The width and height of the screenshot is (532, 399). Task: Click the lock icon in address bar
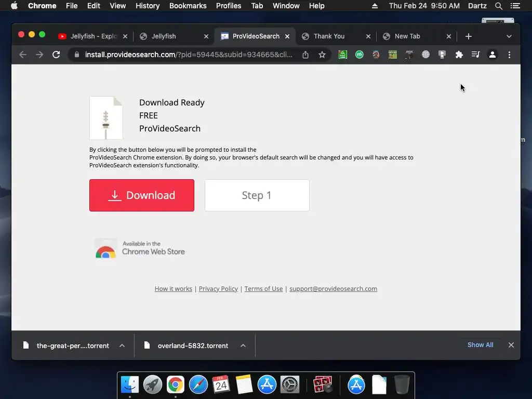click(x=77, y=55)
